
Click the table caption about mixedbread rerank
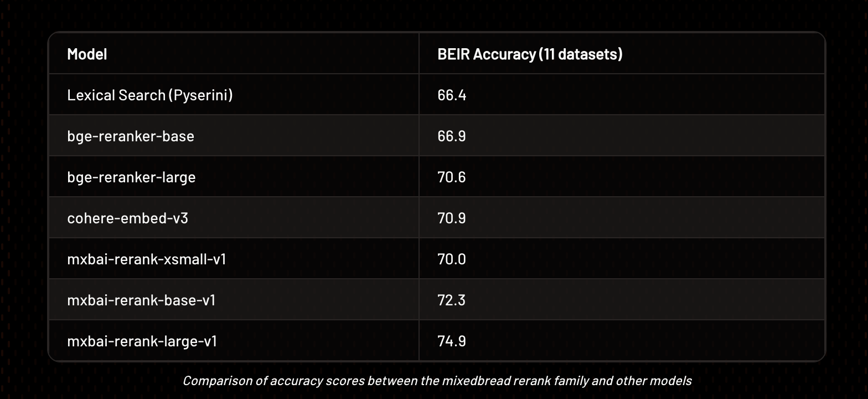(x=437, y=381)
